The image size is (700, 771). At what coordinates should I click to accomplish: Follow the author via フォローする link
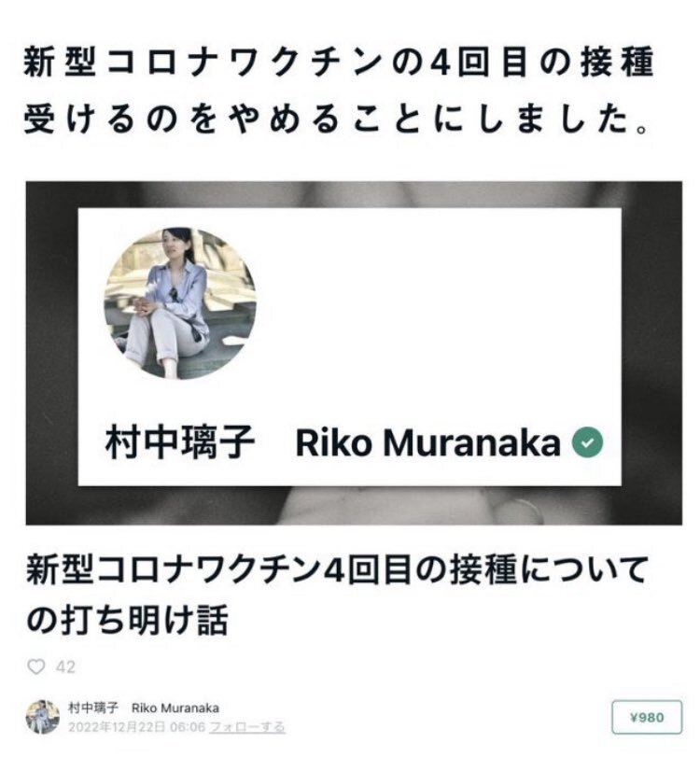click(247, 727)
